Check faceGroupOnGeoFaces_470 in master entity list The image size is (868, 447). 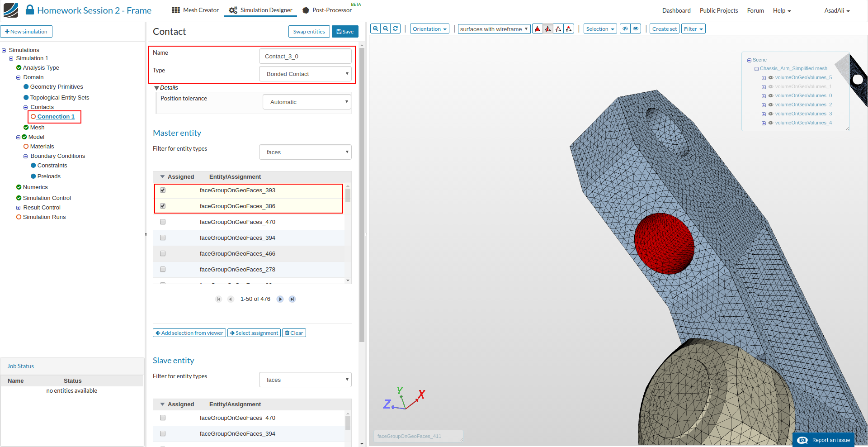coord(163,222)
